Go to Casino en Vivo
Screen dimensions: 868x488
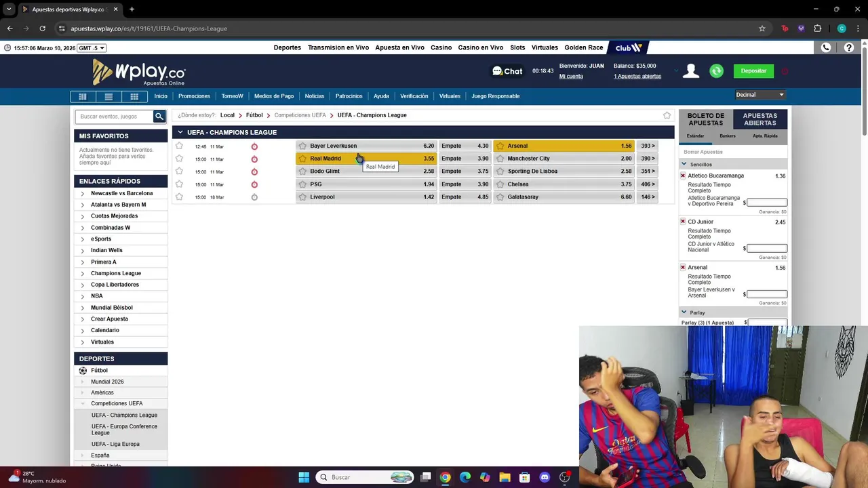click(x=481, y=47)
